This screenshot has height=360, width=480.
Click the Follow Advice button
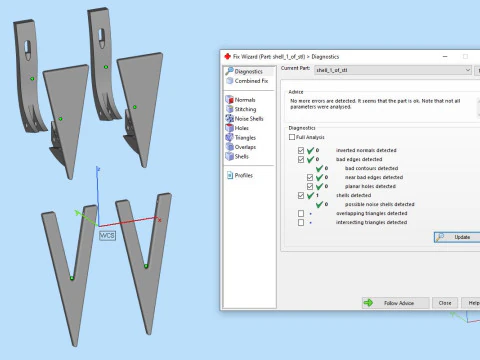tap(396, 303)
